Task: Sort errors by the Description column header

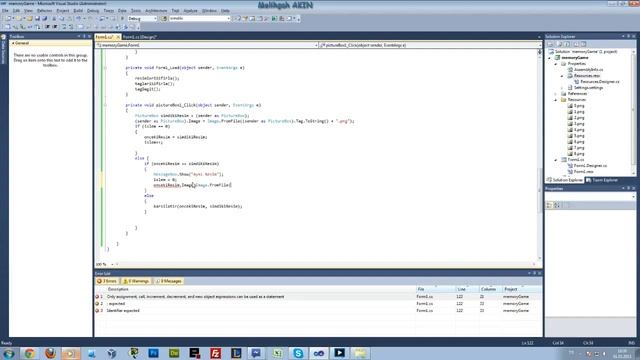Action: point(118,289)
